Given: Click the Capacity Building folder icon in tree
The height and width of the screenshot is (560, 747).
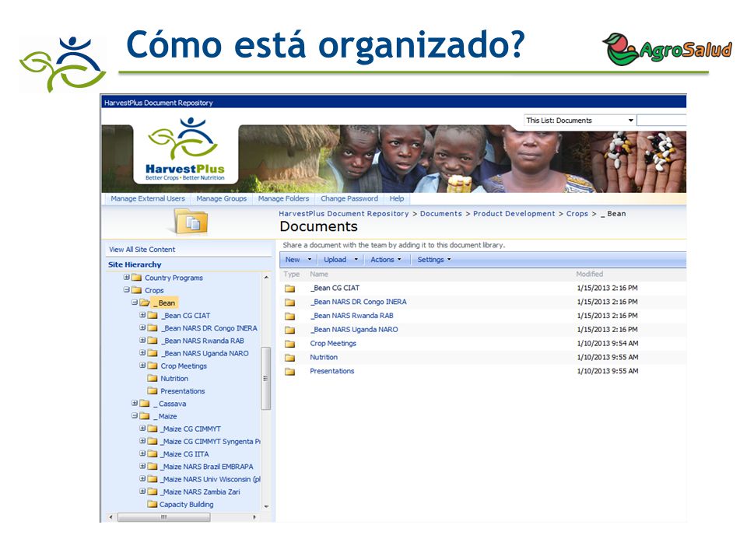Looking at the screenshot, I should pyautogui.click(x=153, y=504).
